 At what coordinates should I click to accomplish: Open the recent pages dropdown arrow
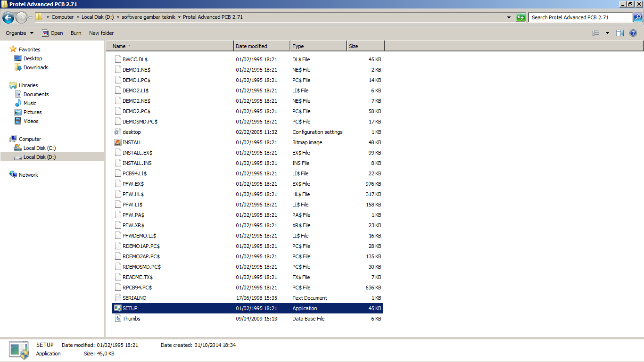pos(31,18)
